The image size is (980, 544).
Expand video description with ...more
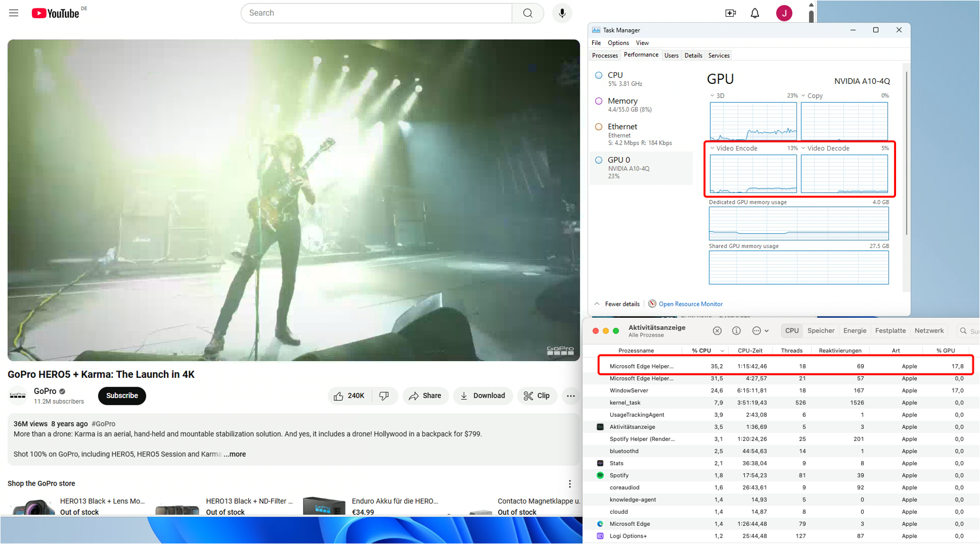(x=235, y=454)
